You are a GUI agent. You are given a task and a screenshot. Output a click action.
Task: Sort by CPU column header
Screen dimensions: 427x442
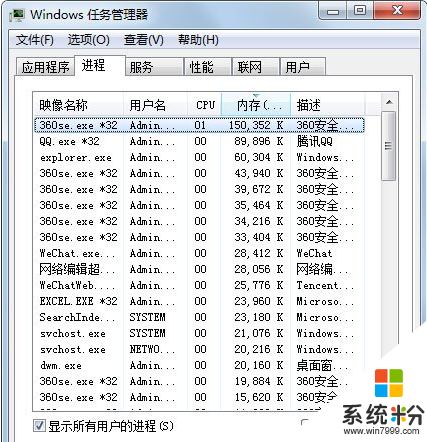(x=204, y=105)
